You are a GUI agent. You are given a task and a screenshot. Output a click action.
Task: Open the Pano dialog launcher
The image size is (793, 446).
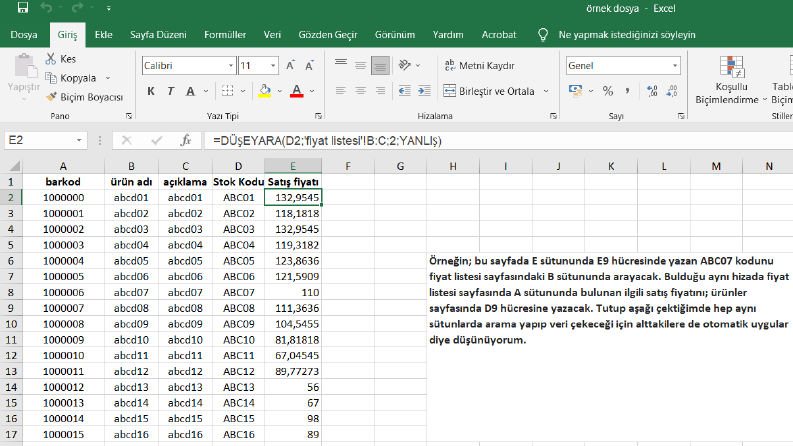tap(129, 116)
